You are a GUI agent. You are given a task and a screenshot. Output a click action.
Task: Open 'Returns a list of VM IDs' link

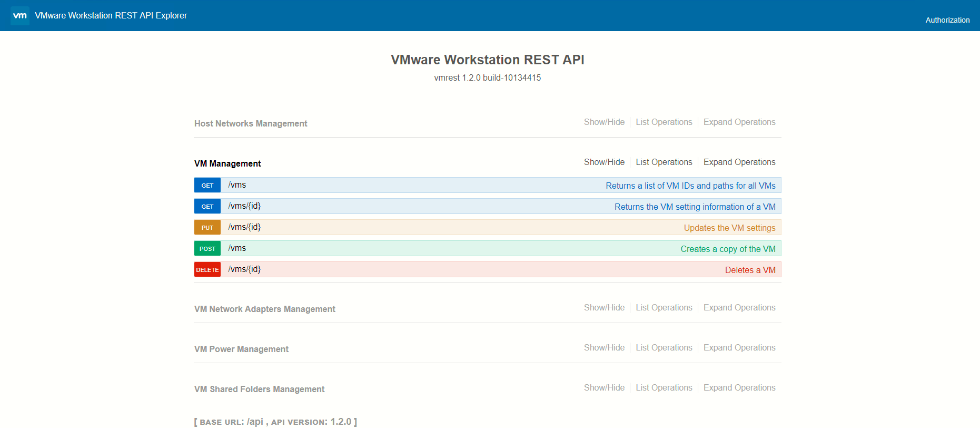pos(690,186)
